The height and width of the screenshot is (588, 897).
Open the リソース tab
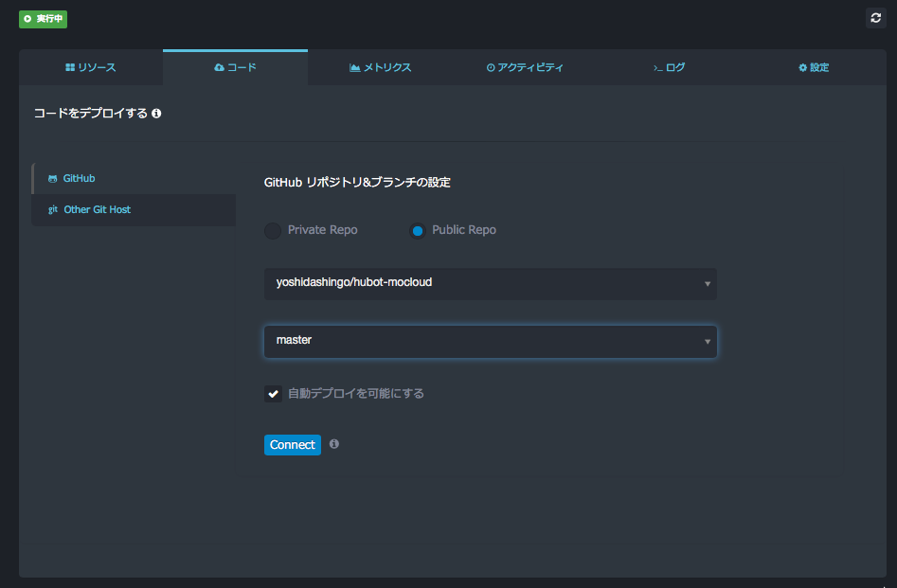coord(91,67)
